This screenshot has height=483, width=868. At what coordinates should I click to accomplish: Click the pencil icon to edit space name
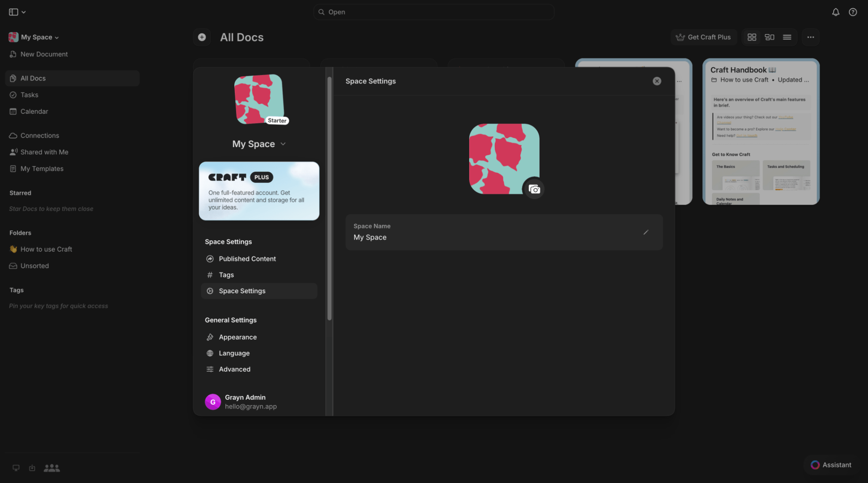click(x=646, y=232)
